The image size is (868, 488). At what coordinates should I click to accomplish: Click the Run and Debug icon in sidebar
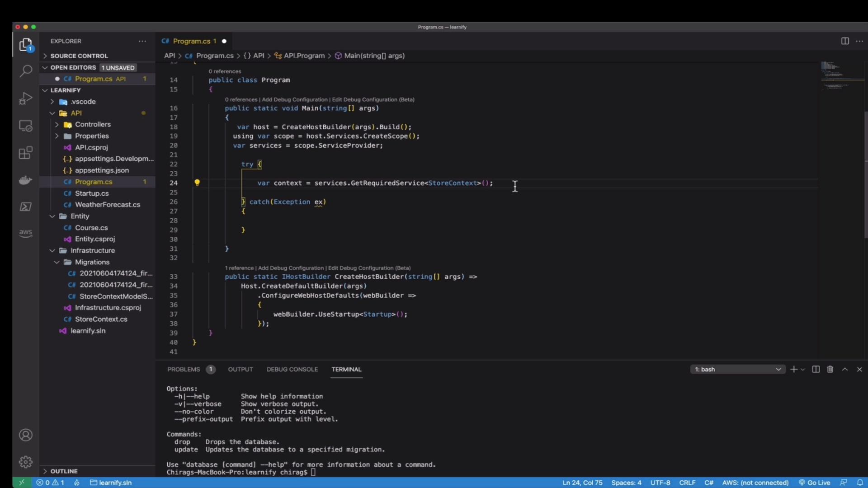click(26, 98)
